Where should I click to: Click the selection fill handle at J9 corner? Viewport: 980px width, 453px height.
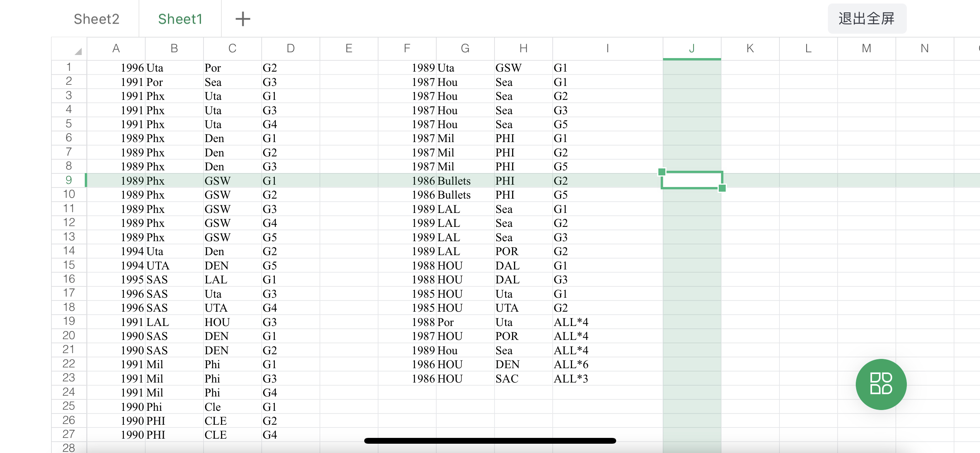coord(722,188)
